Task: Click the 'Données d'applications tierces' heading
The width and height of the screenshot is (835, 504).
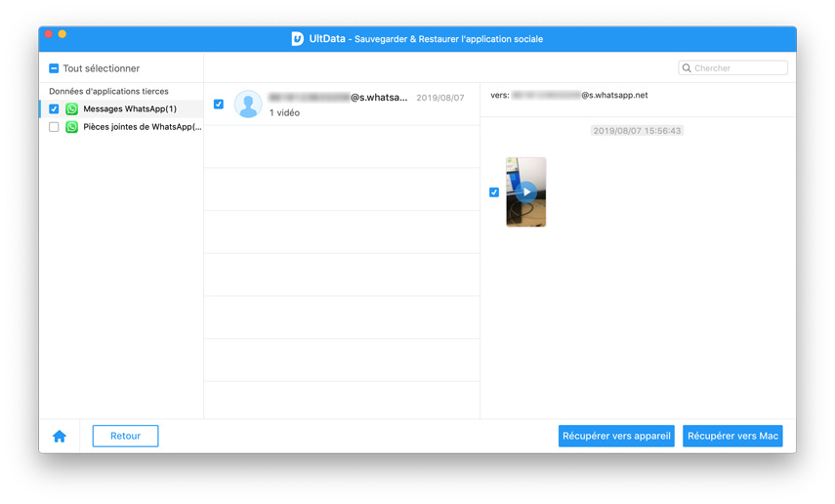Action: [108, 91]
